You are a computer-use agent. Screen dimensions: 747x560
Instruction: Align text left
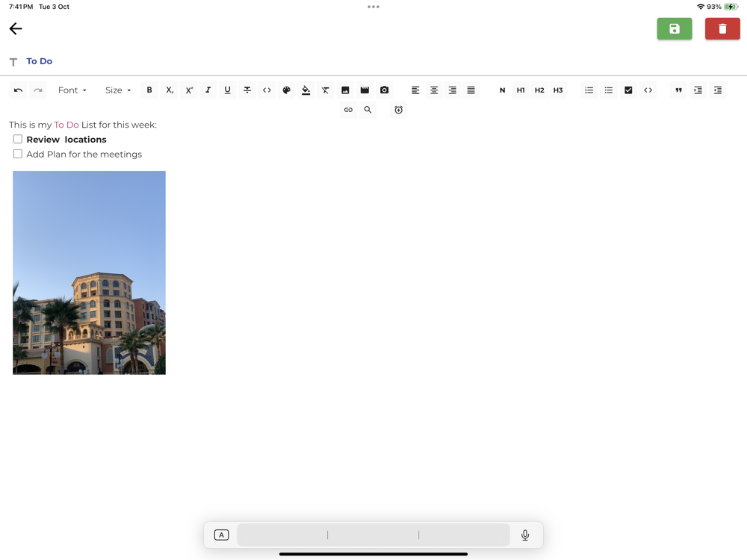point(415,90)
